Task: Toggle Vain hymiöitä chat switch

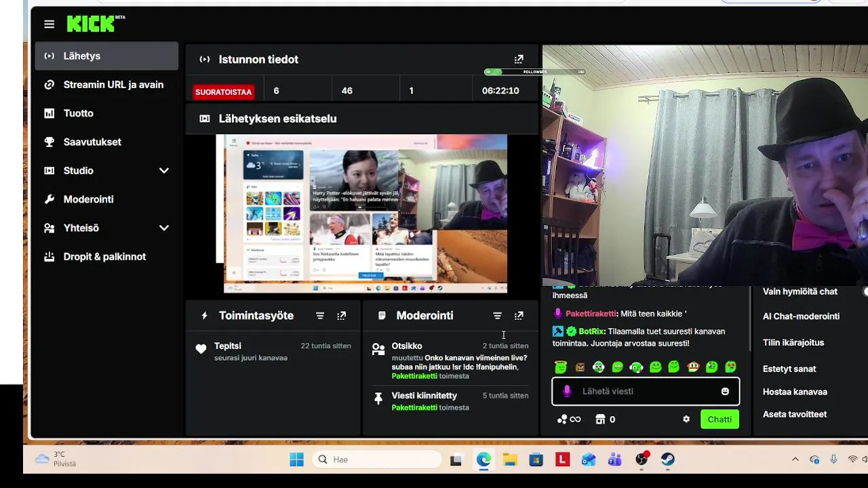Action: [865, 291]
